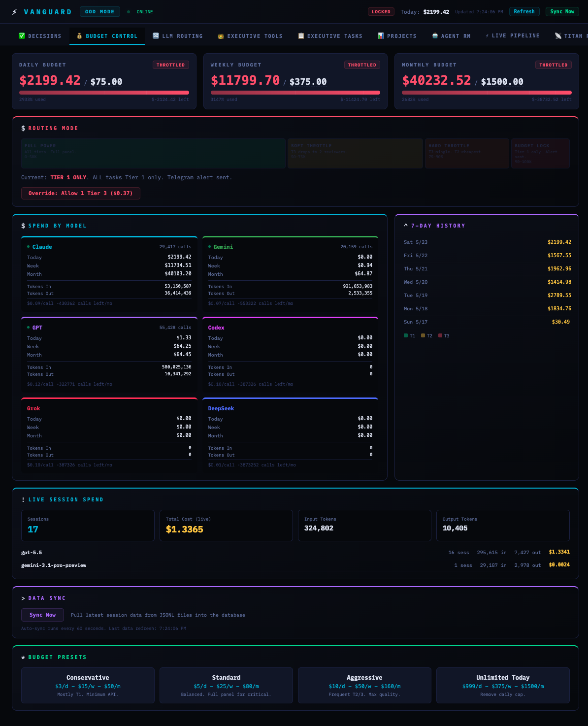This screenshot has height=726, width=588.
Task: Click the Today total $2199.42 in header
Action: click(436, 12)
